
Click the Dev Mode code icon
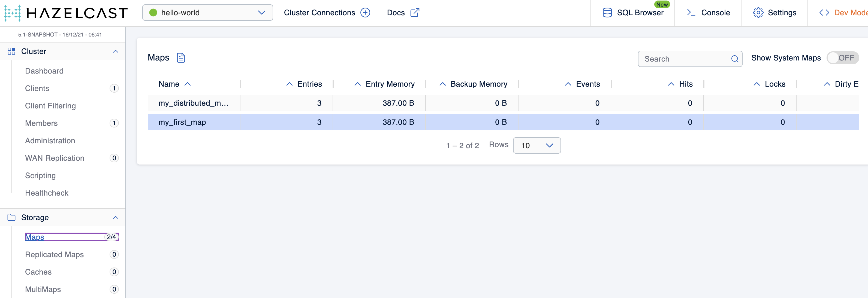[824, 13]
